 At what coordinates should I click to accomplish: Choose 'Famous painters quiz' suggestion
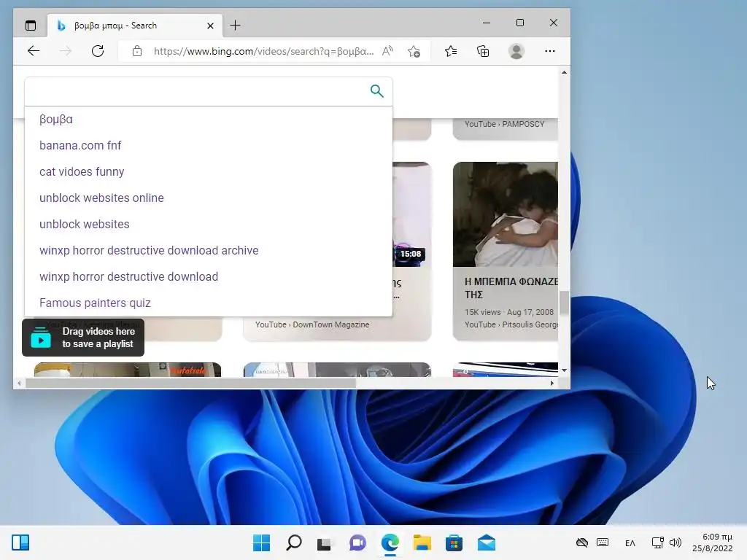[95, 303]
